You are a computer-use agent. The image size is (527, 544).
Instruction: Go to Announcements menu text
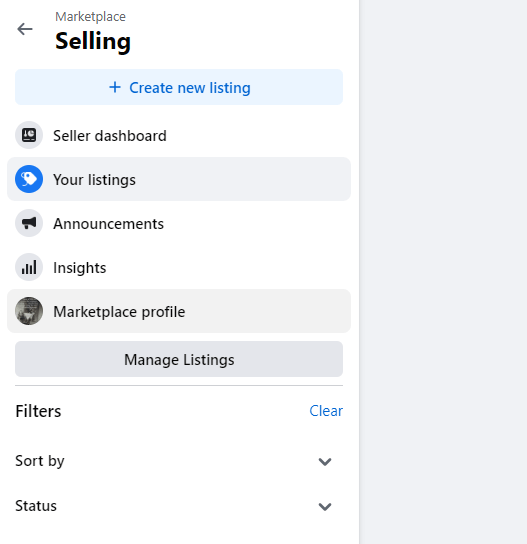click(x=108, y=224)
